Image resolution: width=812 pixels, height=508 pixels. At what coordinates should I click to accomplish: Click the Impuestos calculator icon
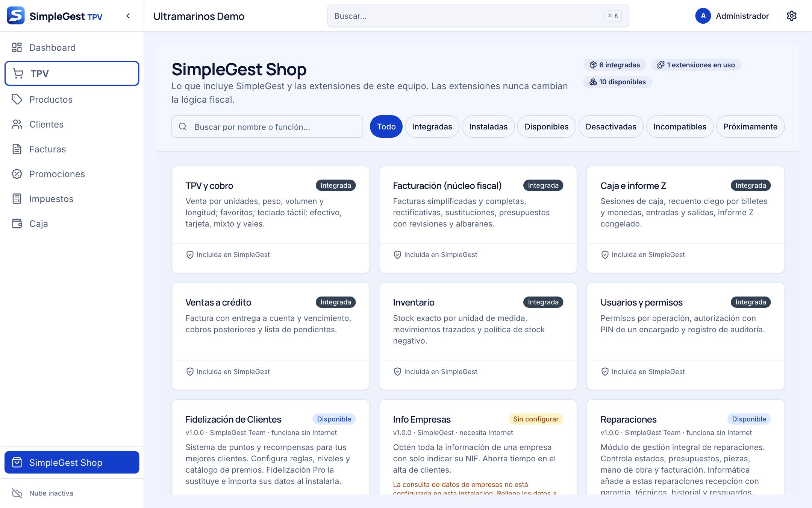17,199
